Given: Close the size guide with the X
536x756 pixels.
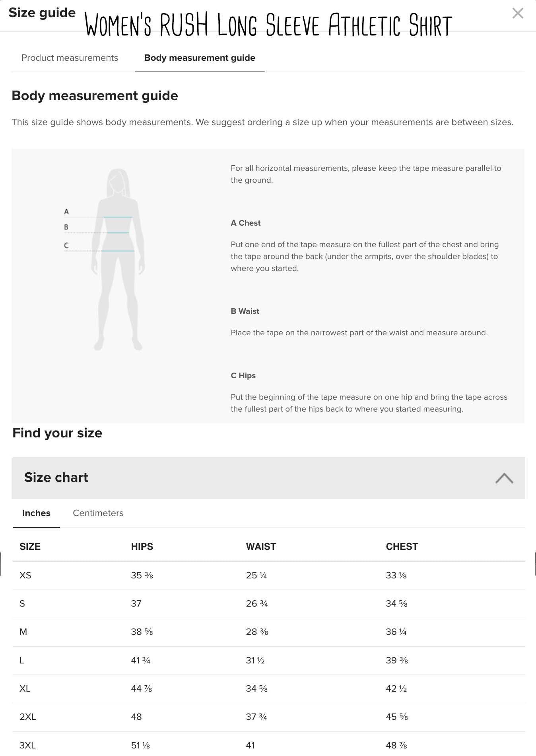Looking at the screenshot, I should [517, 14].
